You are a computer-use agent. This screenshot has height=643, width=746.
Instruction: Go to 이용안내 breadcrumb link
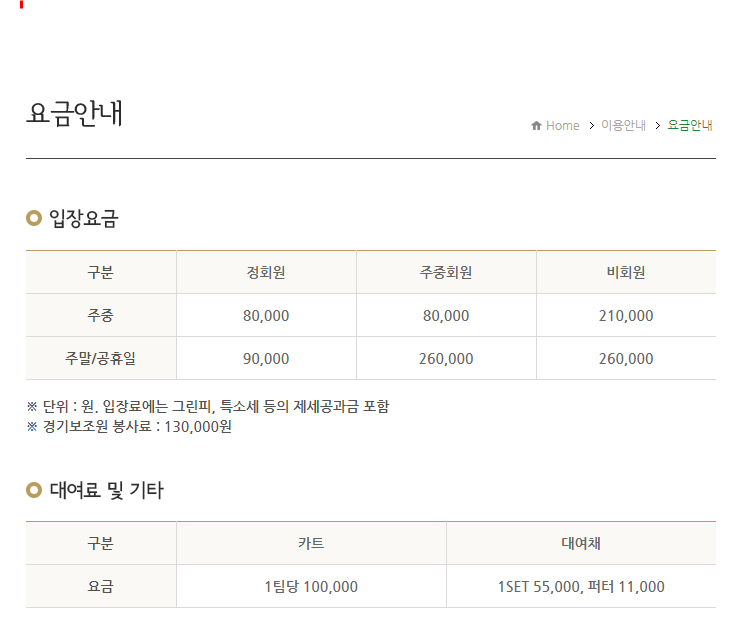[x=623, y=125]
